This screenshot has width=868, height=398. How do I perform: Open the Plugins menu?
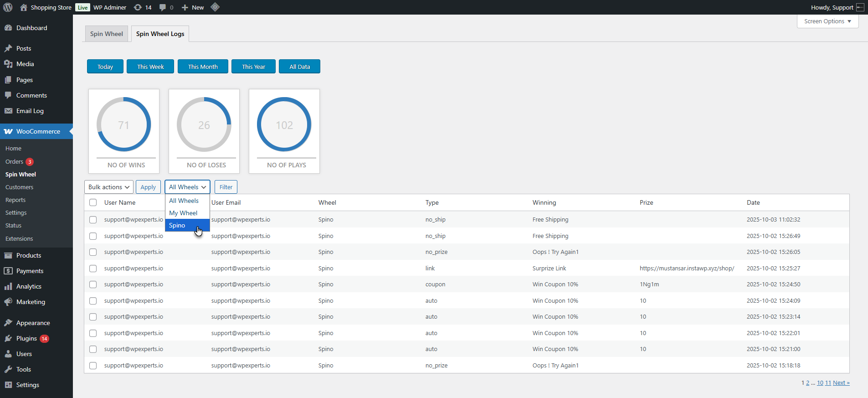(x=26, y=338)
